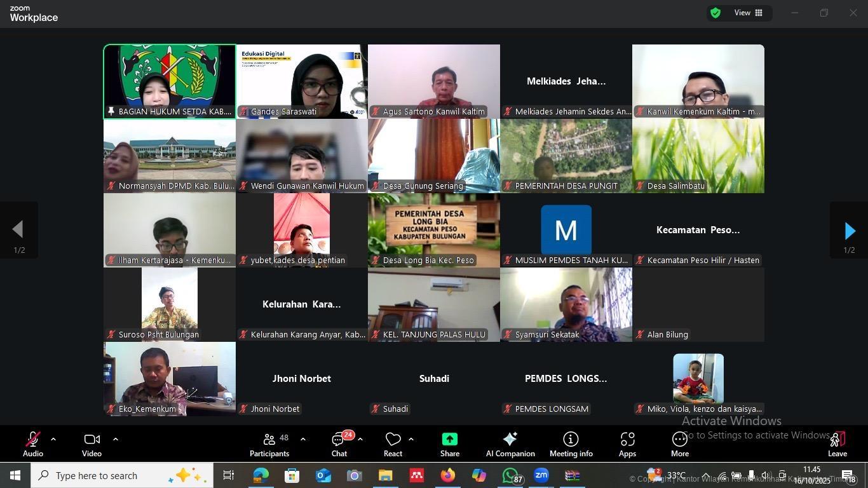The width and height of the screenshot is (868, 488).
Task: Click the React heart icon
Action: [x=393, y=444]
